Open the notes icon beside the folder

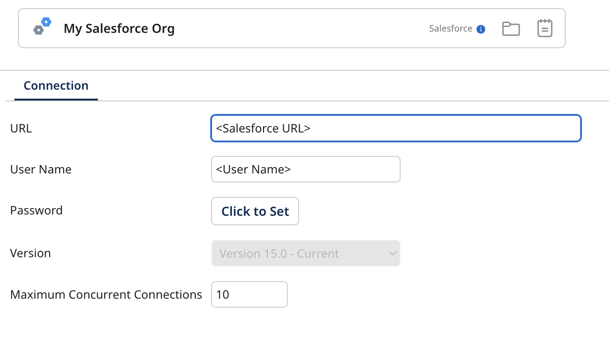click(544, 27)
